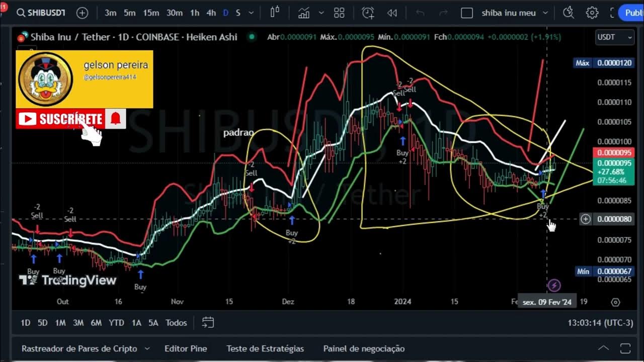The height and width of the screenshot is (362, 644).
Task: Click the Máx 0.0000120 price label
Action: [604, 63]
